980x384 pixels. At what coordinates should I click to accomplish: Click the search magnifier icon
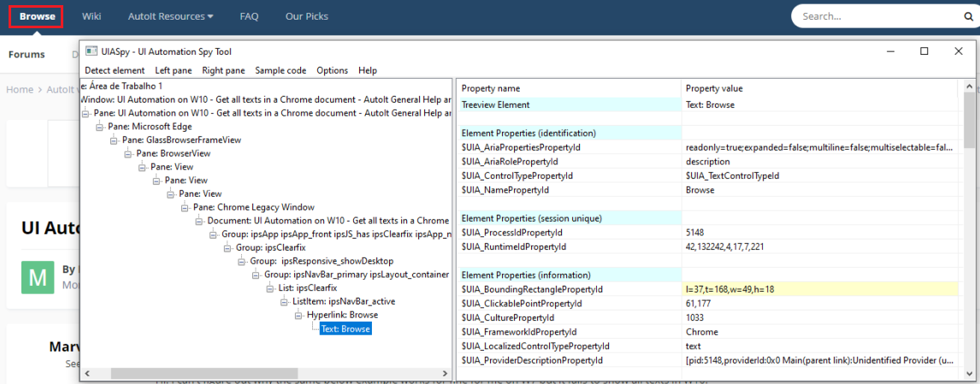967,16
